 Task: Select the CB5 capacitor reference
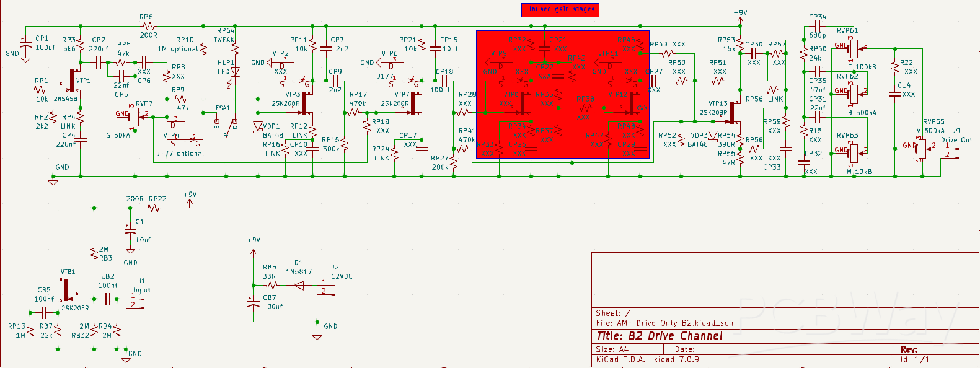[x=44, y=290]
